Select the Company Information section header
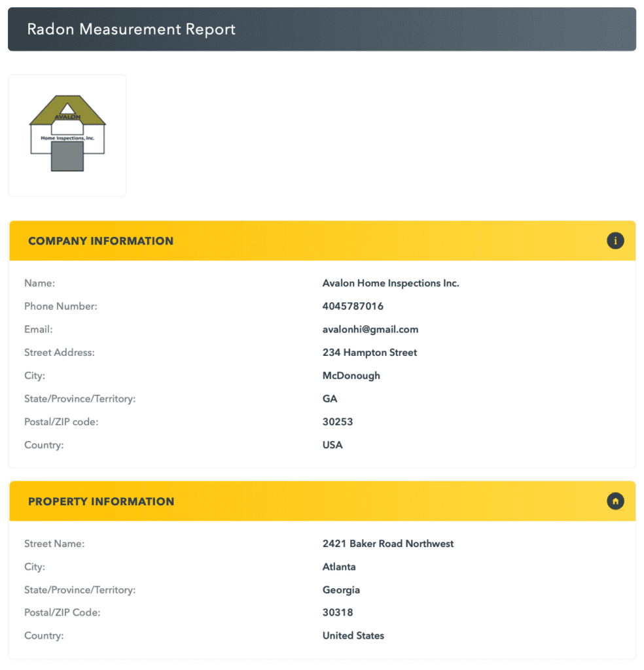 (100, 241)
